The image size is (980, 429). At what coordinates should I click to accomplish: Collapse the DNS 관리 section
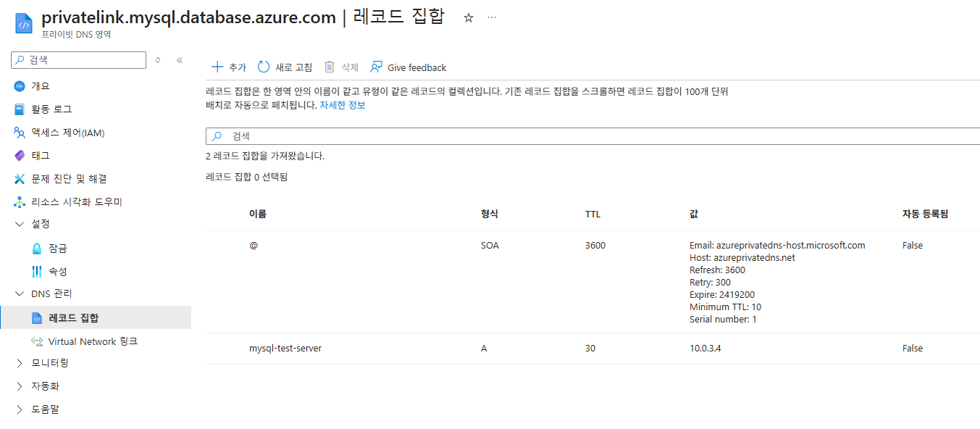20,294
